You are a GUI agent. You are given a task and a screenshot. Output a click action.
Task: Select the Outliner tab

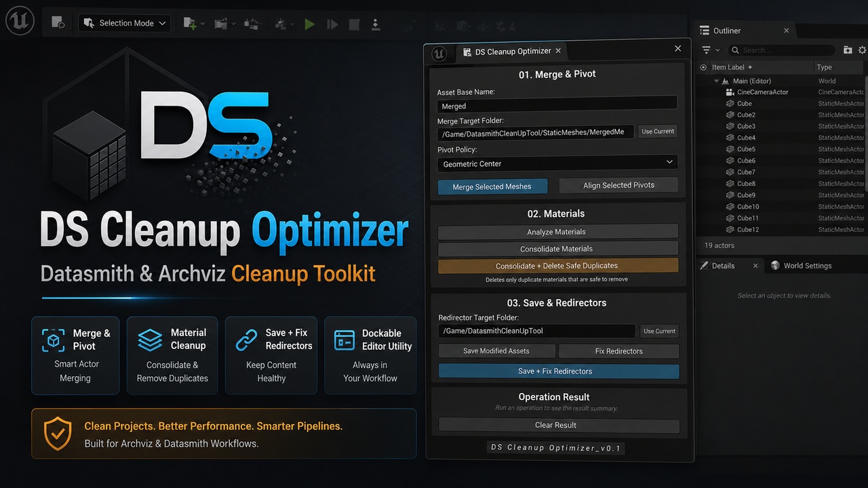(743, 30)
